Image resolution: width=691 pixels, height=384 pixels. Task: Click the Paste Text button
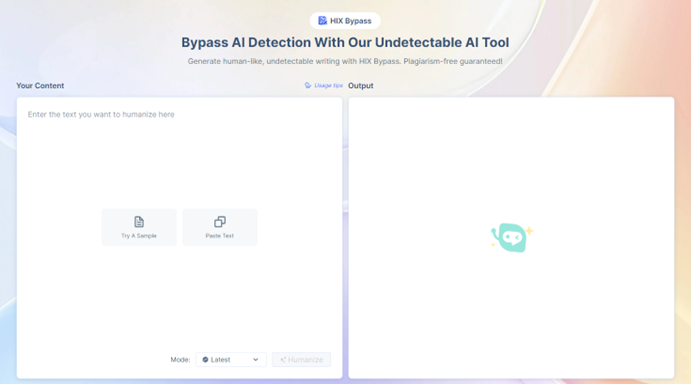219,227
